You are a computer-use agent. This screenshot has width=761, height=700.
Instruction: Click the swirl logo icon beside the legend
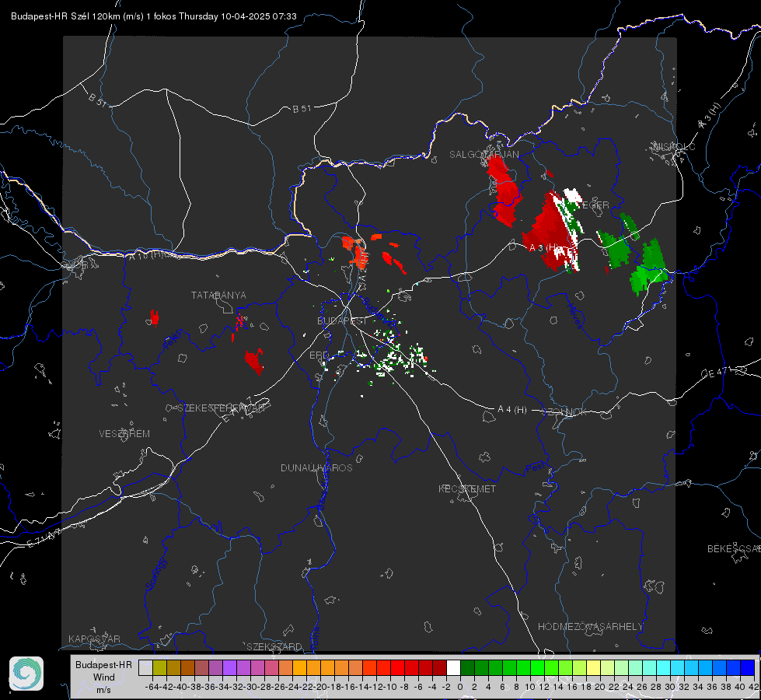click(x=26, y=674)
